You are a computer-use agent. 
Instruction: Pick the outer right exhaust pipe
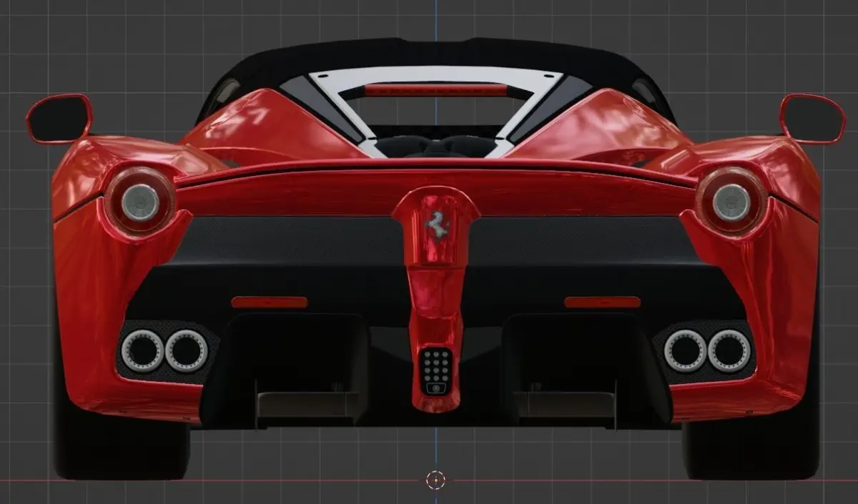(x=729, y=351)
